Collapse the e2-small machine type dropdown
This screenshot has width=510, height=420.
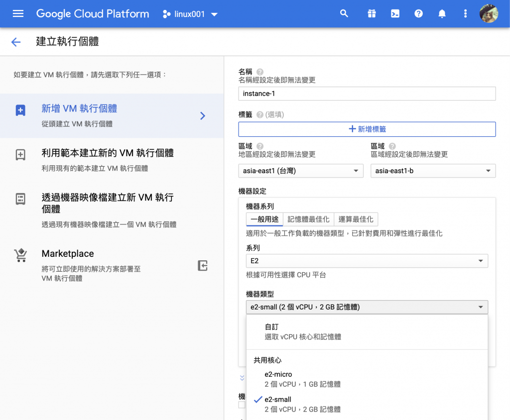367,307
